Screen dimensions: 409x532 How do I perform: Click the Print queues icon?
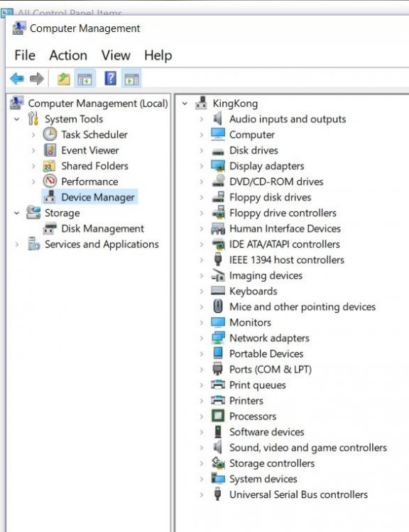click(x=218, y=384)
